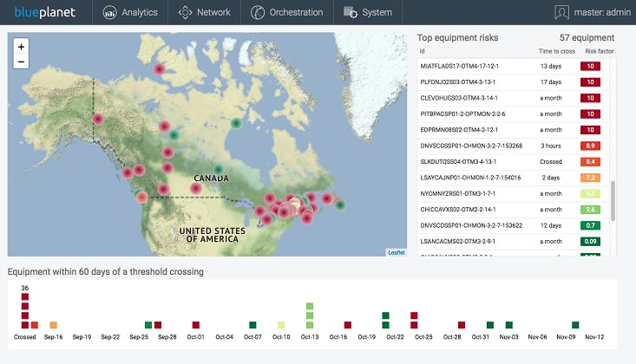This screenshot has height=364, width=636.
Task: Click the top red Crossed marker
Action: pyautogui.click(x=25, y=298)
